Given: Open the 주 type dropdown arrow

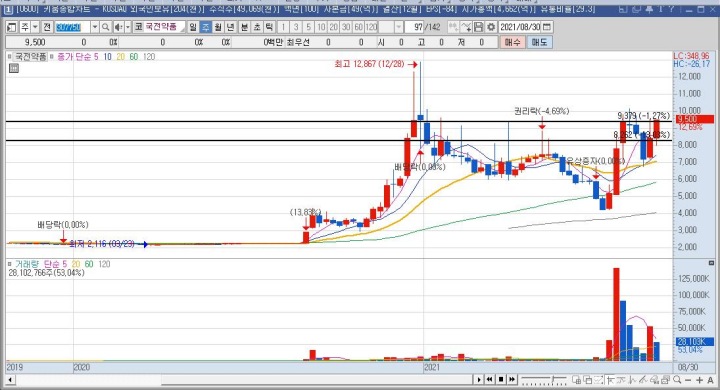Looking at the screenshot, I should tap(35, 27).
